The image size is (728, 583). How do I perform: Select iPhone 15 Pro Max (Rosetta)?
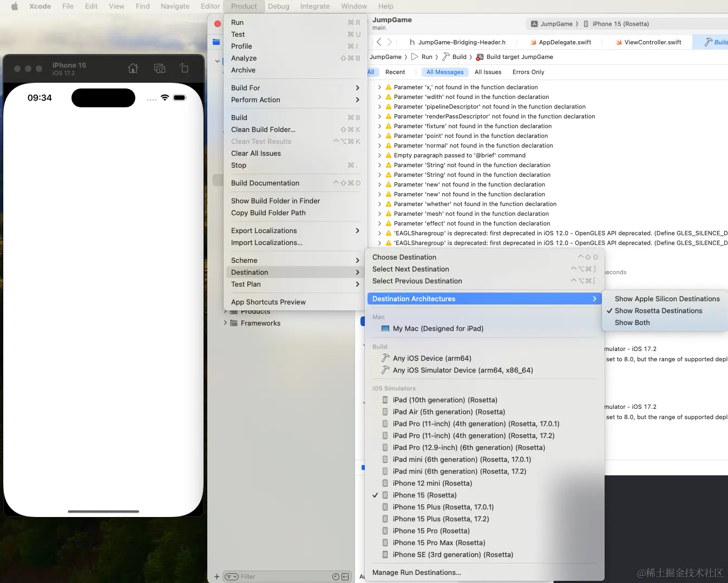(x=484, y=543)
